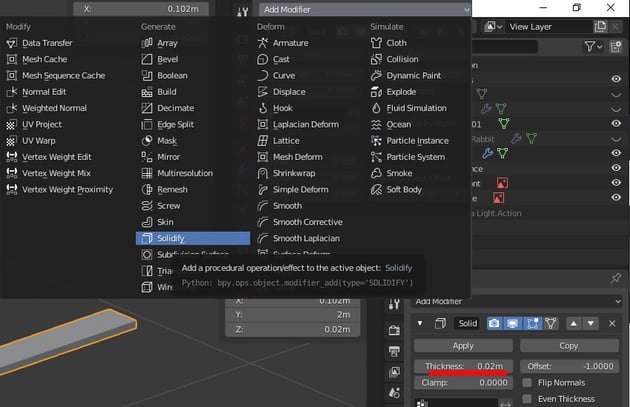Toggle edit mode display icon on modifier
The width and height of the screenshot is (630, 407).
click(x=530, y=324)
